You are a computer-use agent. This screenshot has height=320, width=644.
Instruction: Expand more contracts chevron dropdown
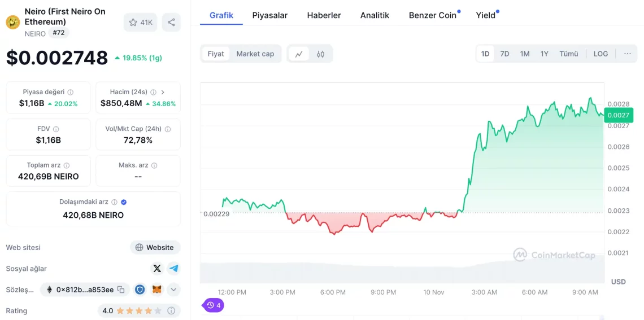tap(174, 290)
